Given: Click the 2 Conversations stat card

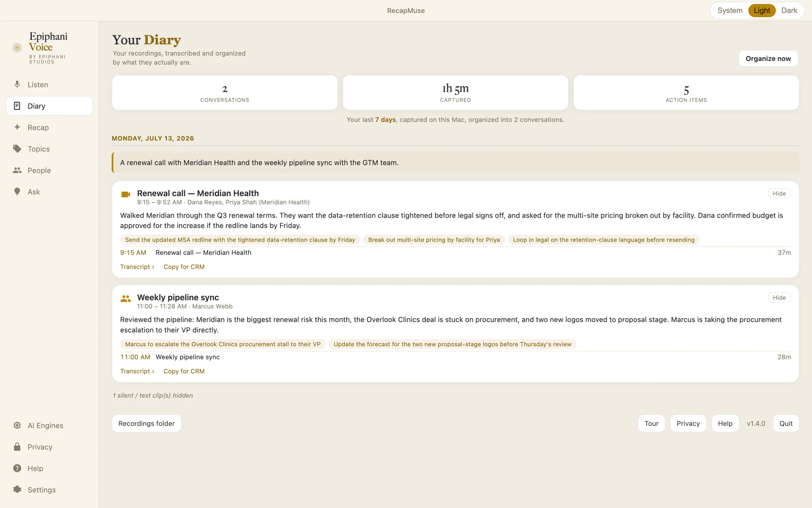Looking at the screenshot, I should pyautogui.click(x=225, y=92).
